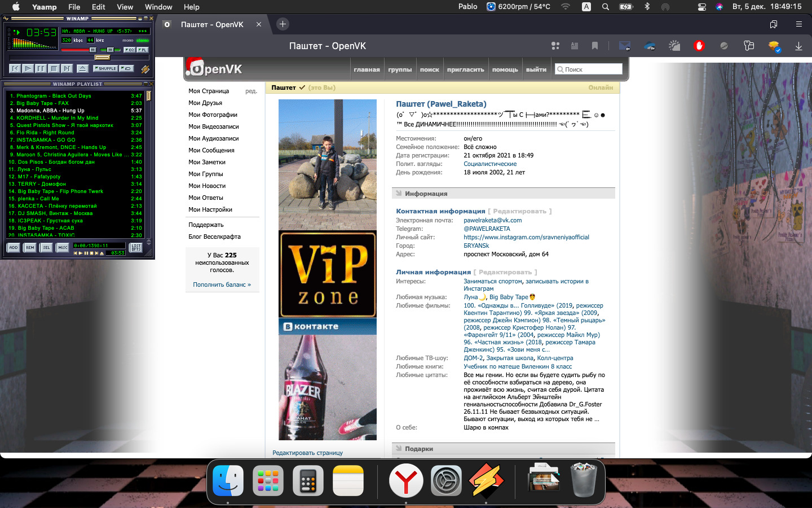This screenshot has width=812, height=508.
Task: Open the Window menu in menu bar
Action: [x=158, y=7]
